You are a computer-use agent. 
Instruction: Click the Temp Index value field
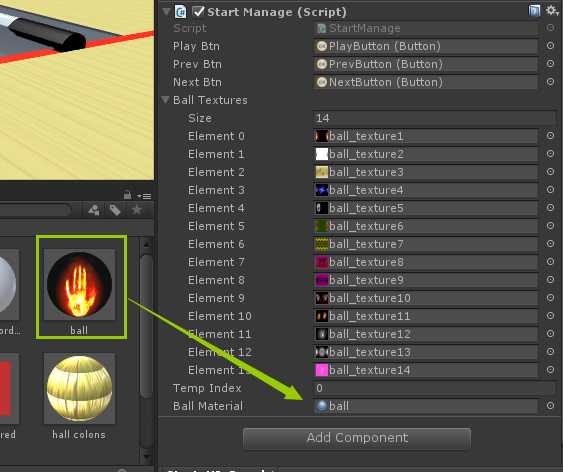(435, 388)
